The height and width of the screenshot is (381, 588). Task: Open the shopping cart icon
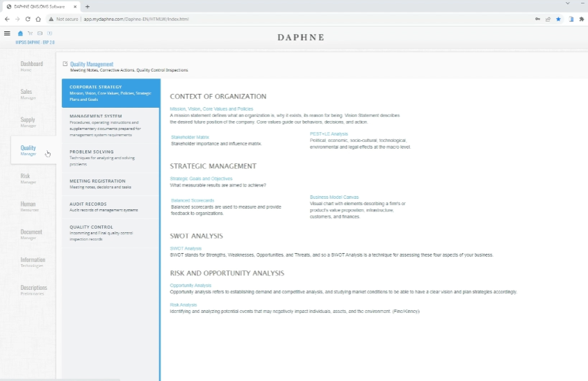tap(30, 33)
